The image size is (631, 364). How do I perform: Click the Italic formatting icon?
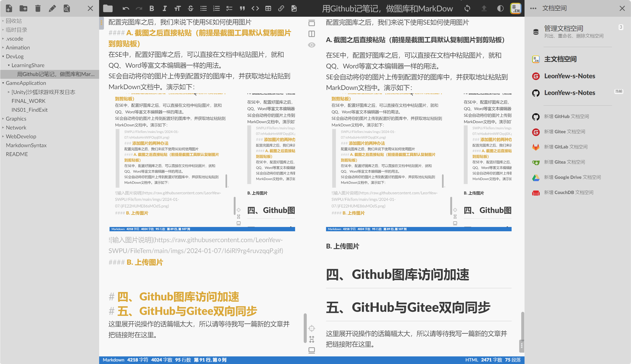click(x=165, y=9)
